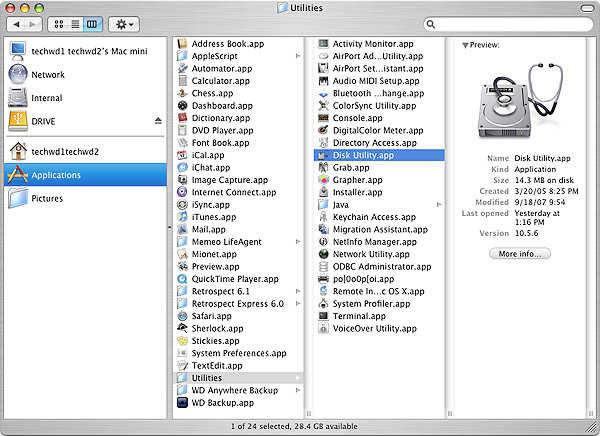Viewport: 600px width, 436px height.
Task: Select Migration Assistant.app
Action: [x=373, y=229]
